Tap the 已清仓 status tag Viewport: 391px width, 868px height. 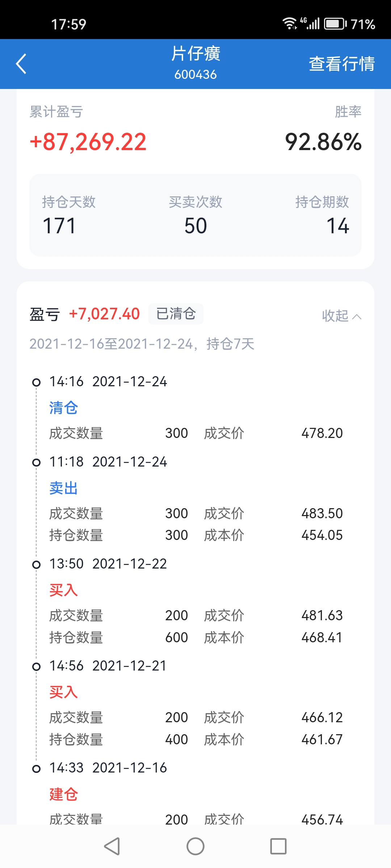(176, 314)
